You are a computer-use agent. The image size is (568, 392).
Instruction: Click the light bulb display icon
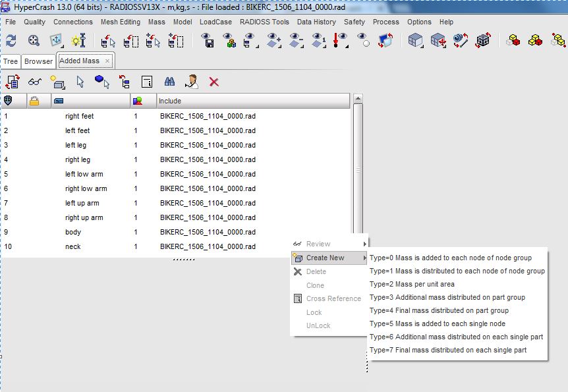78,41
